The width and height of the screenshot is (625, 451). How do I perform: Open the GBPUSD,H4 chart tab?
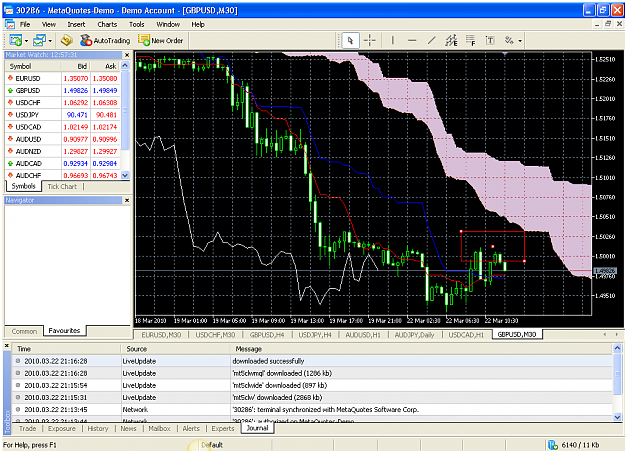(x=267, y=335)
